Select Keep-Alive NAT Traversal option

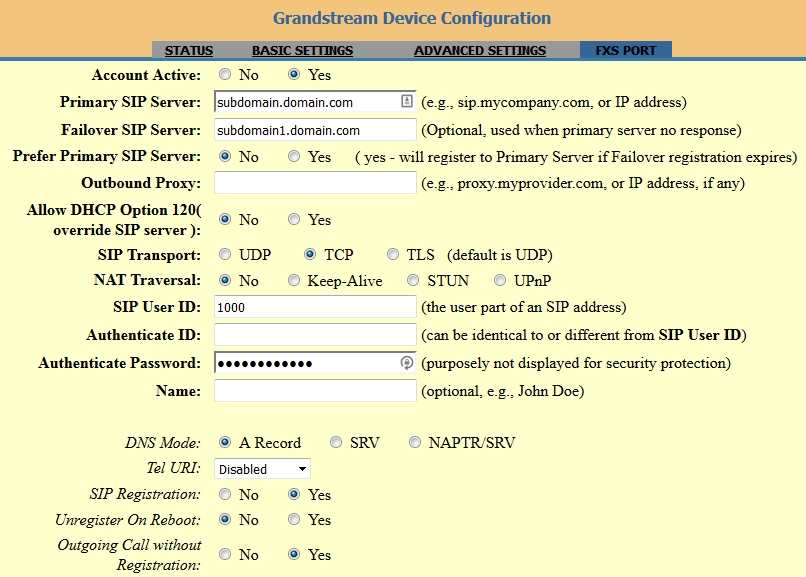click(x=295, y=281)
